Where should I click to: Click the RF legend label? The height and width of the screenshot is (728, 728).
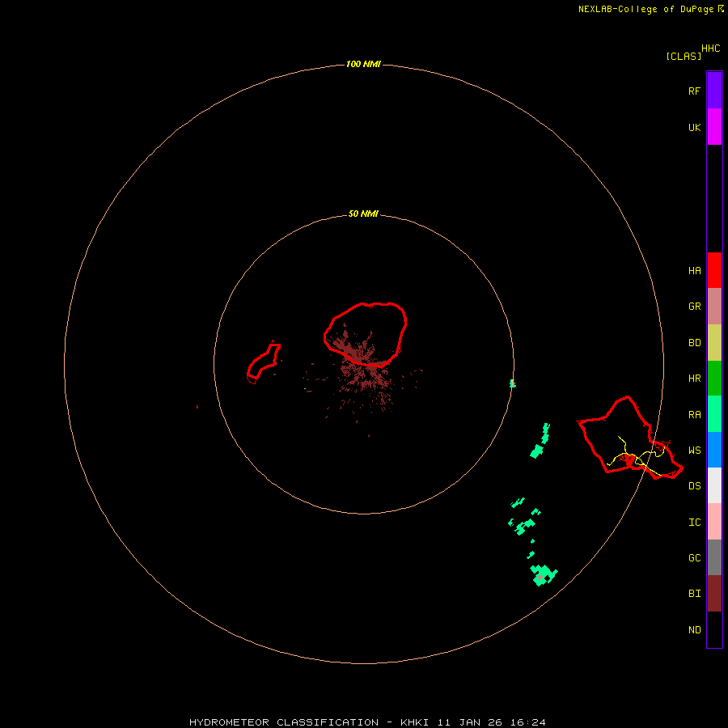[694, 91]
